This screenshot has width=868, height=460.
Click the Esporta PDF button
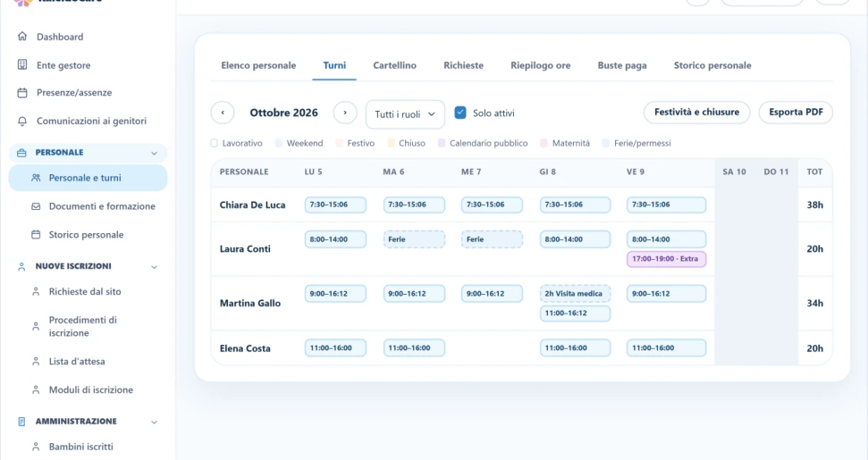pos(796,113)
